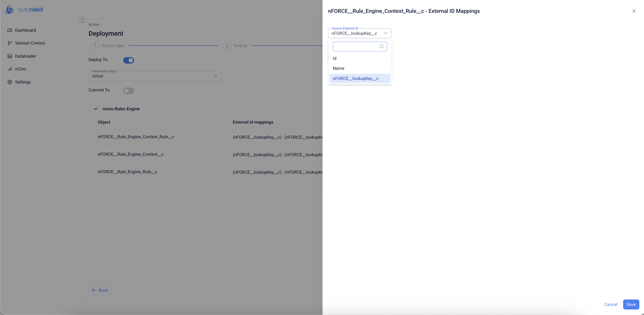
Task: Click the Save button
Action: click(631, 304)
